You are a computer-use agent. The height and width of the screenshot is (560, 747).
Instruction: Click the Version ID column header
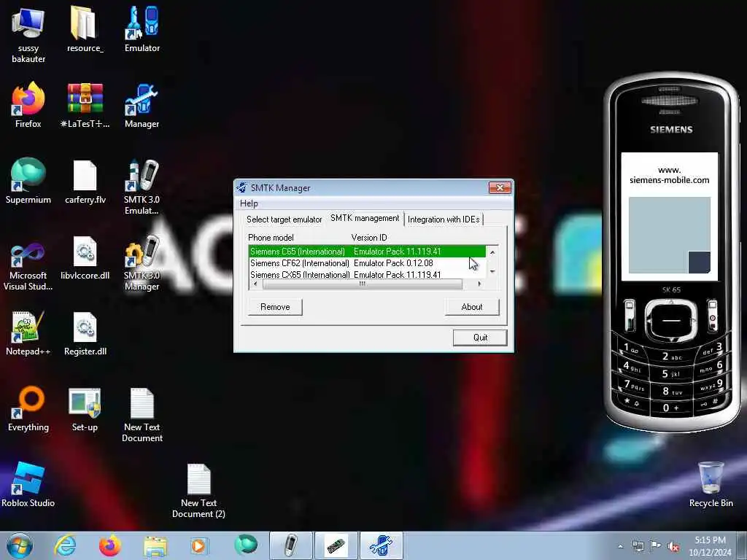coord(369,238)
